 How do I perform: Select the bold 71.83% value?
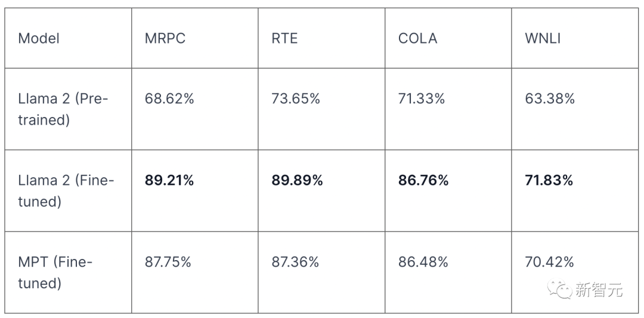(x=549, y=180)
